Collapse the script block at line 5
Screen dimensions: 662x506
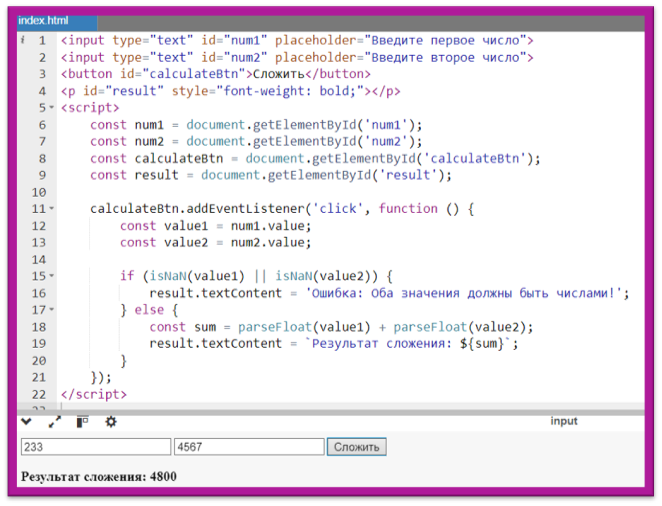click(x=52, y=108)
